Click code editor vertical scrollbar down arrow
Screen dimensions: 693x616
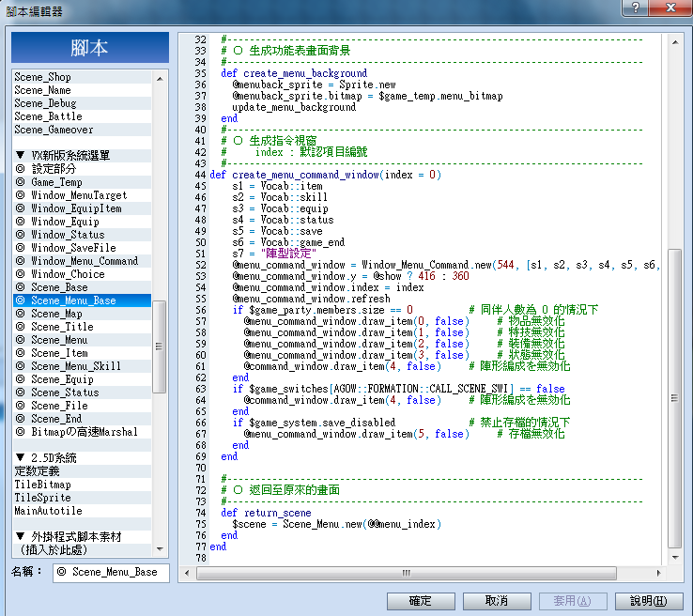(x=675, y=557)
